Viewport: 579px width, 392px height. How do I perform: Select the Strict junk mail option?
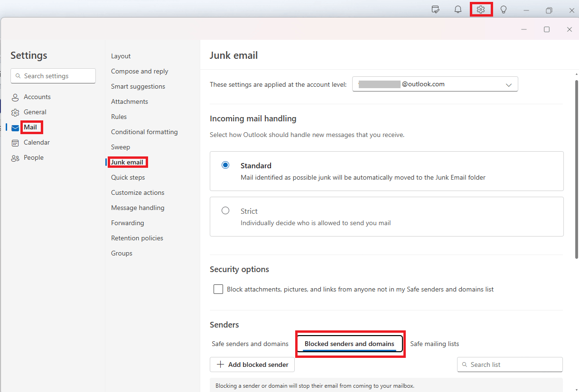(x=225, y=210)
